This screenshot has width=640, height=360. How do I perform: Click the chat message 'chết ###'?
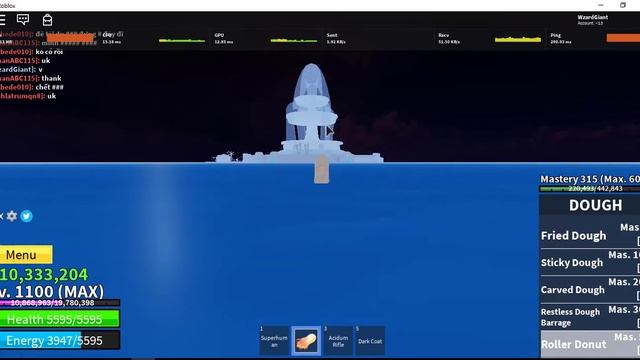click(x=49, y=87)
